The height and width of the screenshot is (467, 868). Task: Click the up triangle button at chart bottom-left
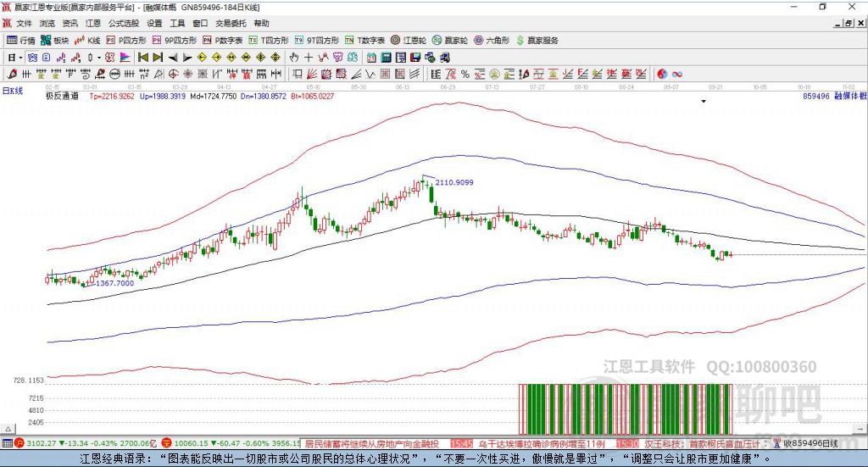8,429
